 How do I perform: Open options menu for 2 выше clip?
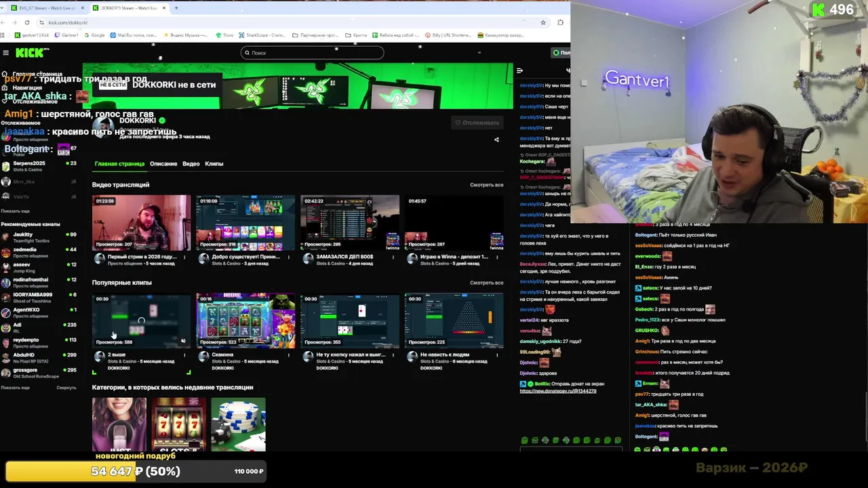click(184, 354)
